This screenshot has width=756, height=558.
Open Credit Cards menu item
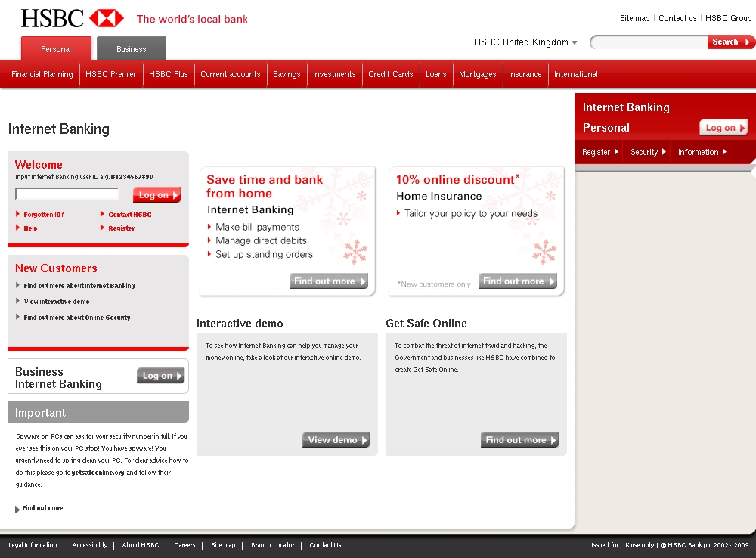point(391,74)
